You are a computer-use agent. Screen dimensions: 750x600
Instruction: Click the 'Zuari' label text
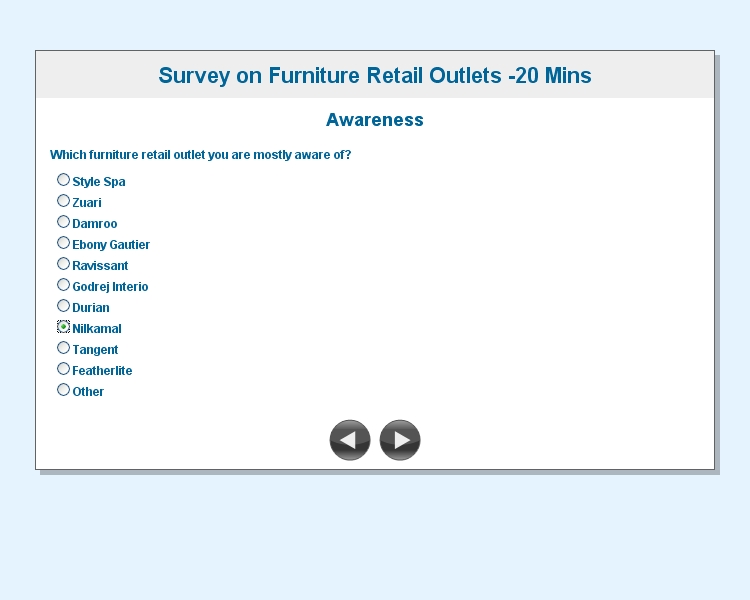(87, 203)
